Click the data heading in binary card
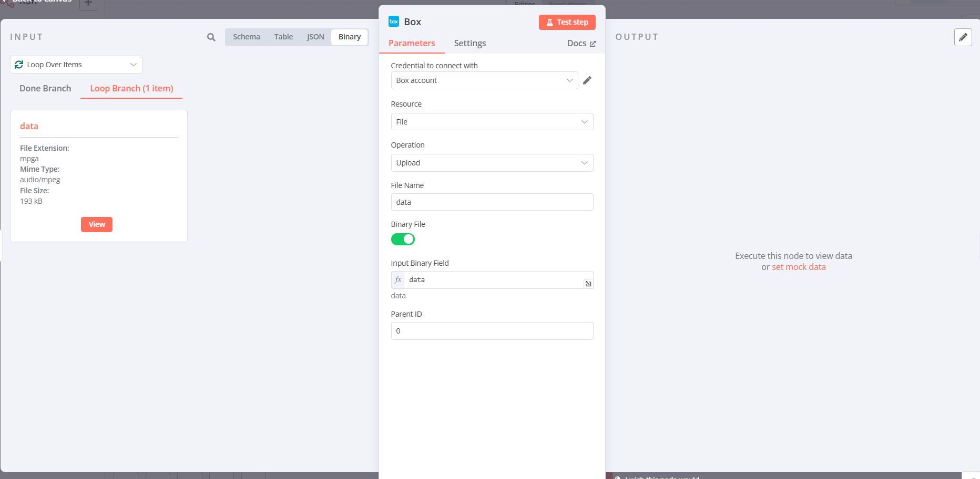This screenshot has width=980, height=479. coord(29,126)
